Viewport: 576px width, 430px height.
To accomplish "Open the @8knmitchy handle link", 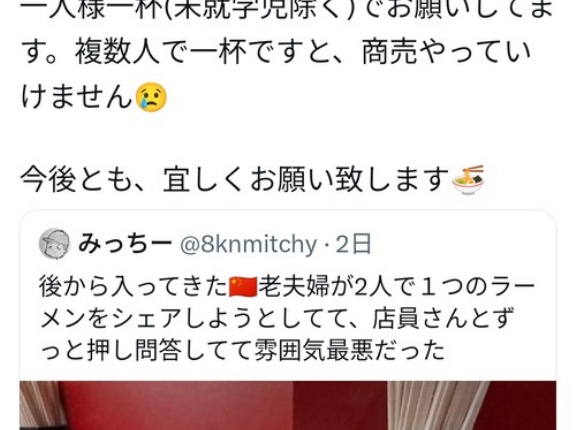I will point(248,245).
